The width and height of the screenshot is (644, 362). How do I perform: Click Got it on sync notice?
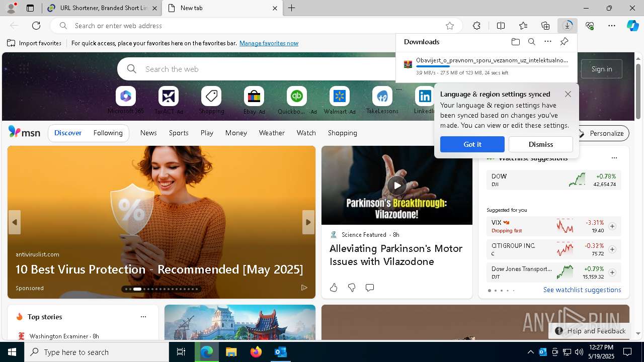472,144
